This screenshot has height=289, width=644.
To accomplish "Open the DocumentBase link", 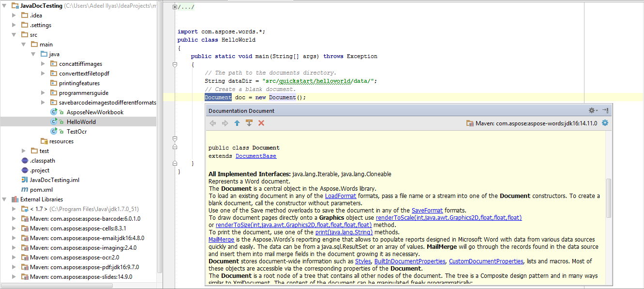I will click(256, 156).
